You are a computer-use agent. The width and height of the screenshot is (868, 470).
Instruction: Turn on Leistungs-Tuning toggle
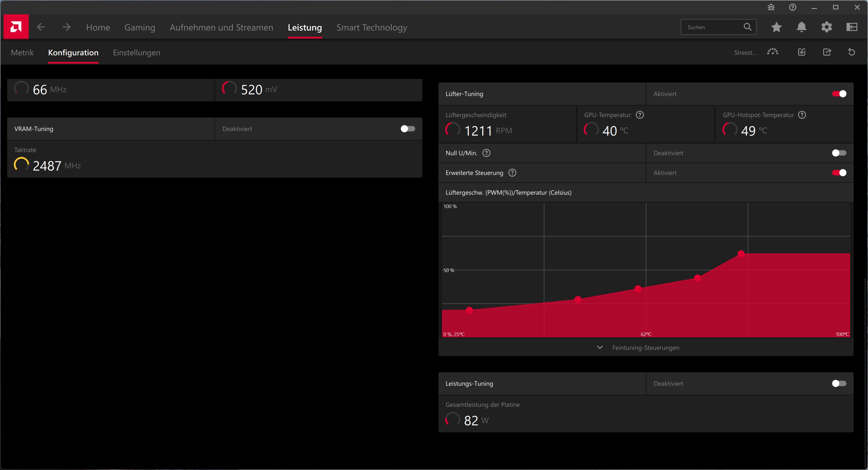[x=839, y=383]
